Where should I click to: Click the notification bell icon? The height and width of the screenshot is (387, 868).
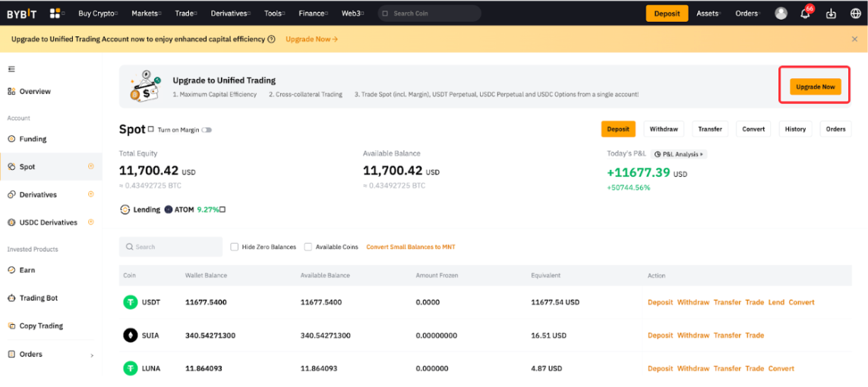pyautogui.click(x=805, y=14)
